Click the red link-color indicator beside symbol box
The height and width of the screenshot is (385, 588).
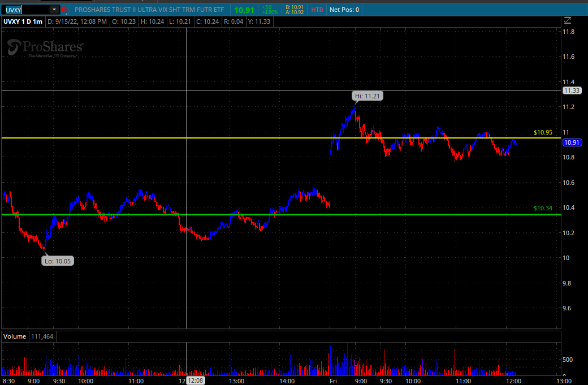point(64,10)
